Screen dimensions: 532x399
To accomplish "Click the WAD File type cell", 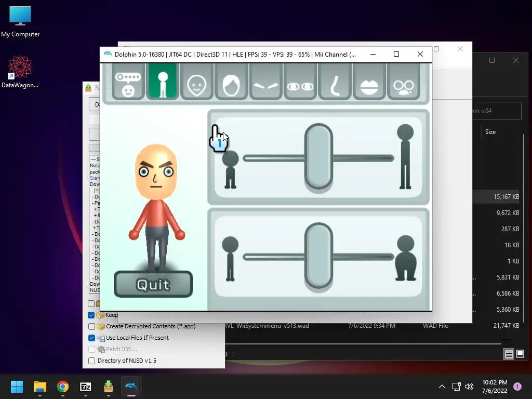I will [x=435, y=326].
